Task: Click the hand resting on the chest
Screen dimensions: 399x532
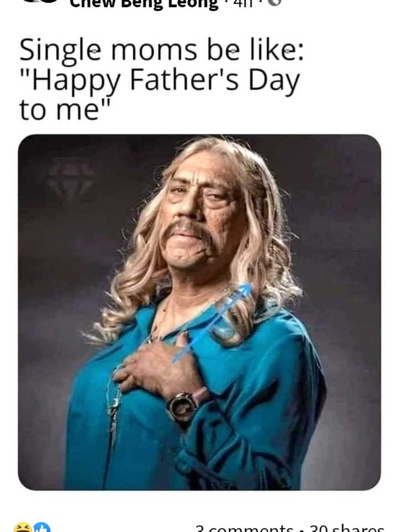Action: click(160, 364)
